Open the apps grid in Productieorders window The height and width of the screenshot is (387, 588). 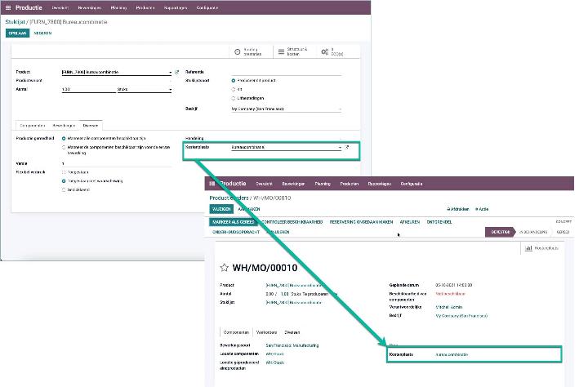tap(212, 184)
